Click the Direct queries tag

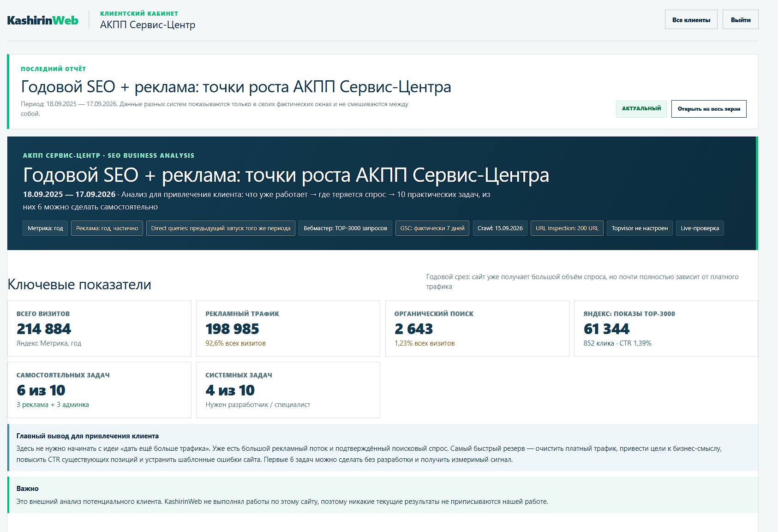click(221, 228)
